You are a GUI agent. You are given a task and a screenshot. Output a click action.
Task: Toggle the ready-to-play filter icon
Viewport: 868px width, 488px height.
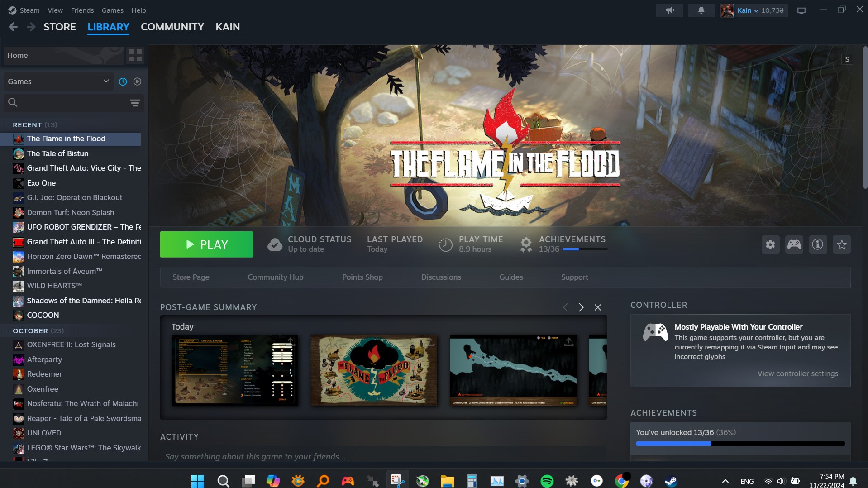[138, 81]
